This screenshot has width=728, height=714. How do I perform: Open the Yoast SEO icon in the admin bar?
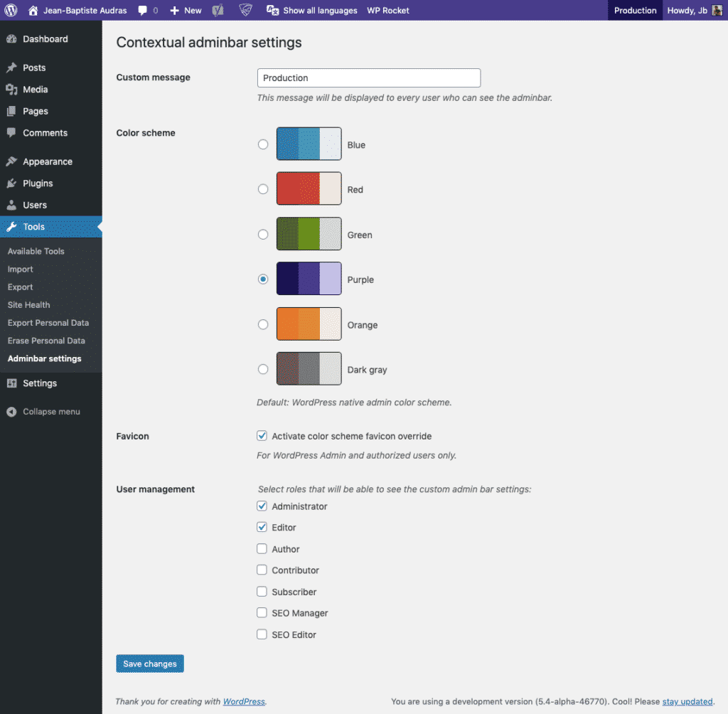click(x=218, y=10)
